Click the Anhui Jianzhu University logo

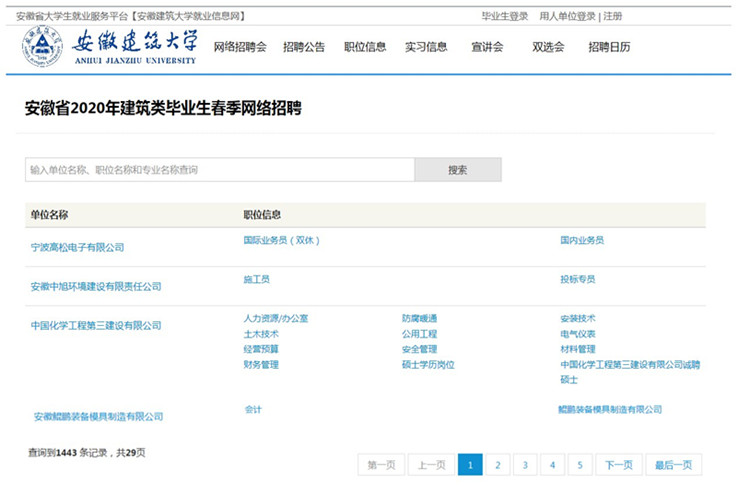click(x=110, y=47)
